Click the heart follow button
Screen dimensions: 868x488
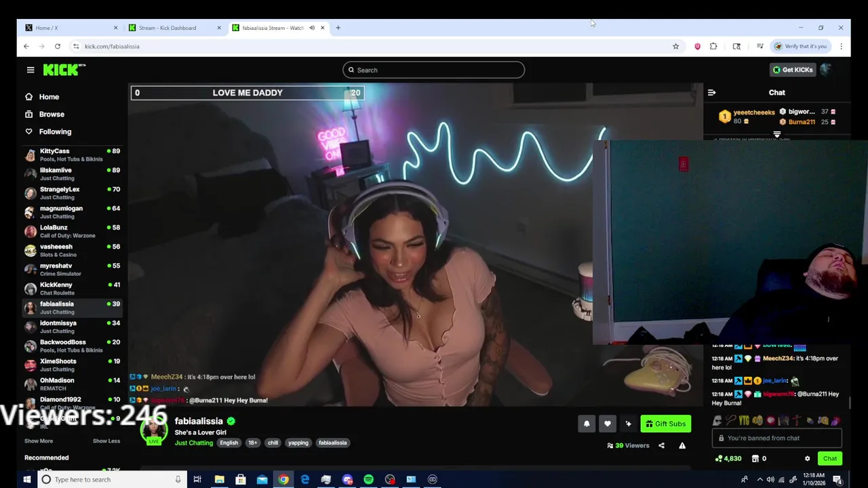(x=608, y=424)
